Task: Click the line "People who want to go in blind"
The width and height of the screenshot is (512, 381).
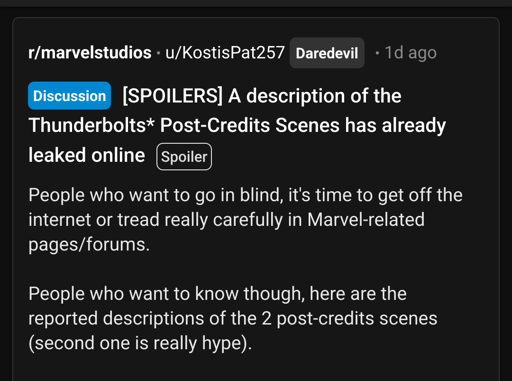Action: (x=245, y=195)
